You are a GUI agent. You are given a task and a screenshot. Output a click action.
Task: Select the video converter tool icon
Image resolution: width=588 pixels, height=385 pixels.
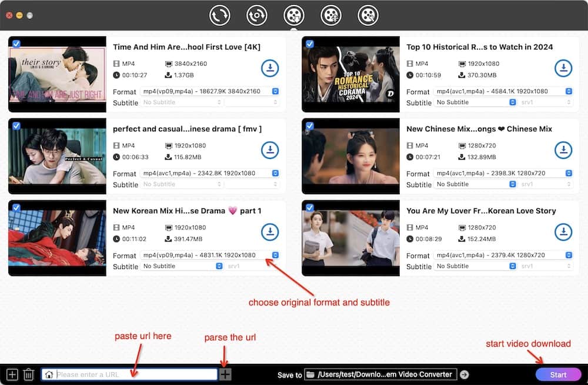(x=220, y=15)
